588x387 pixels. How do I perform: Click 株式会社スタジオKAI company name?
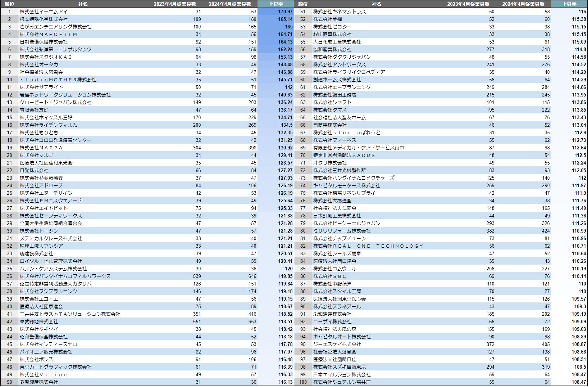(x=46, y=57)
